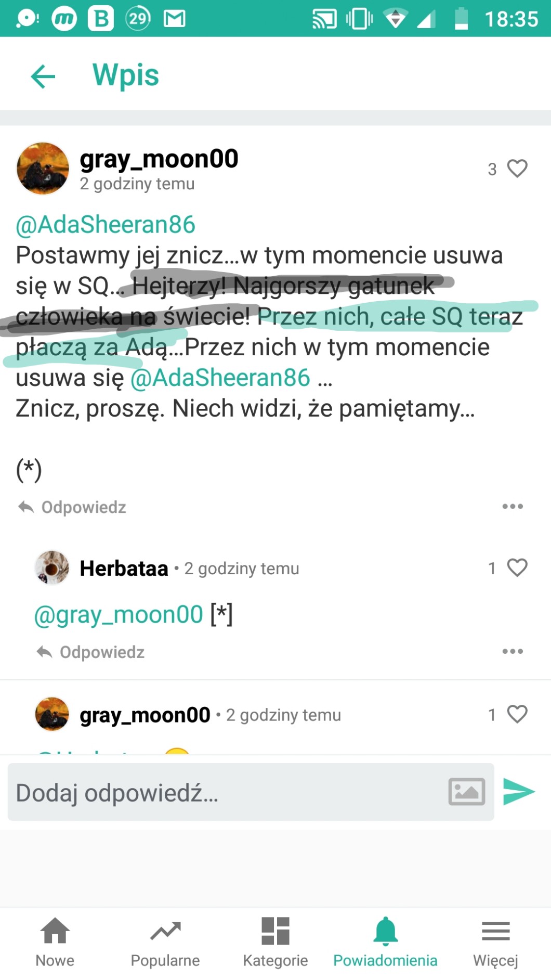This screenshot has height=980, width=551.
Task: Open the first @AdaSheeran86 mention link
Action: click(106, 225)
